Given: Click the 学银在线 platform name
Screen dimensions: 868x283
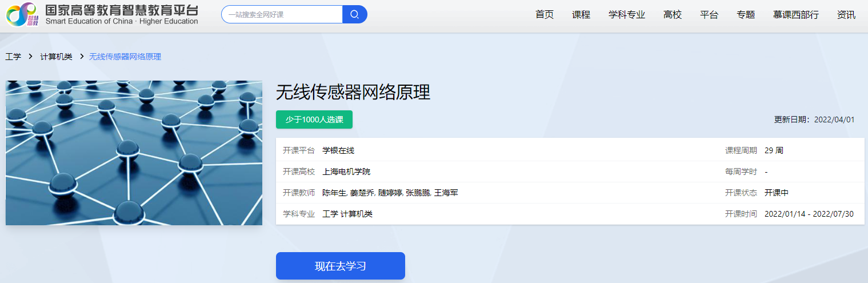Looking at the screenshot, I should click(338, 150).
